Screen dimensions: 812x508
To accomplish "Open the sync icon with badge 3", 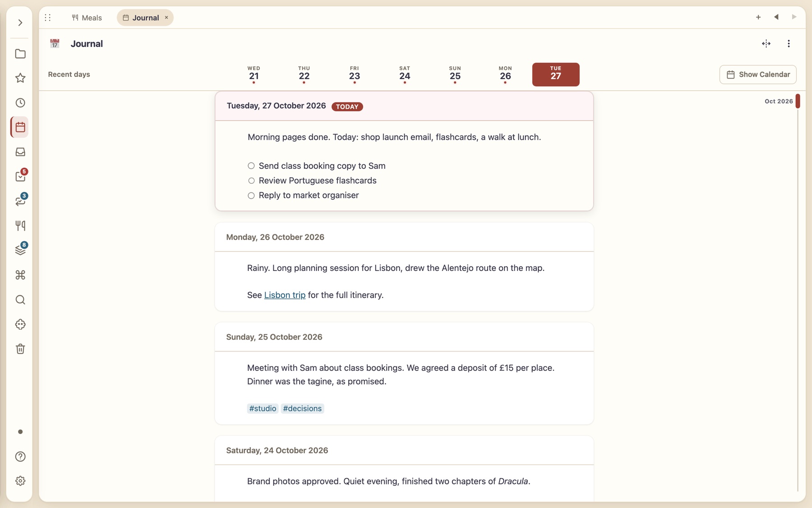I will pyautogui.click(x=20, y=201).
